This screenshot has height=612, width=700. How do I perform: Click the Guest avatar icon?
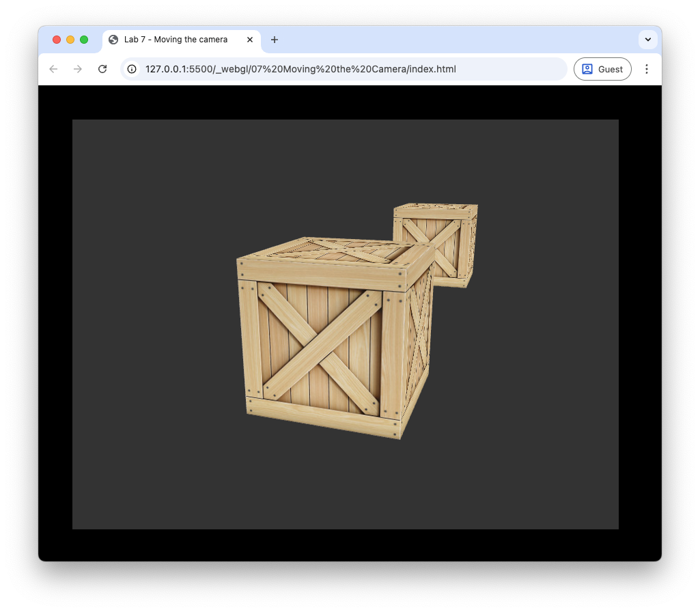pyautogui.click(x=587, y=69)
